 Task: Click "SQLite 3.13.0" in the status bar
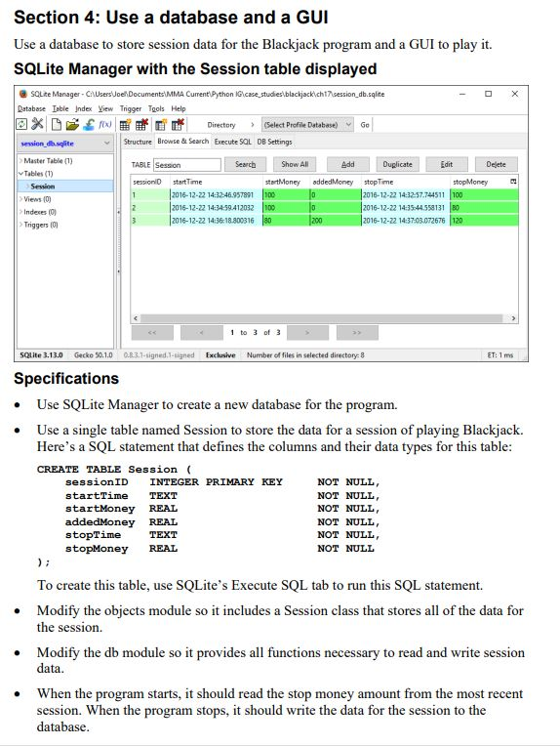[x=41, y=354]
